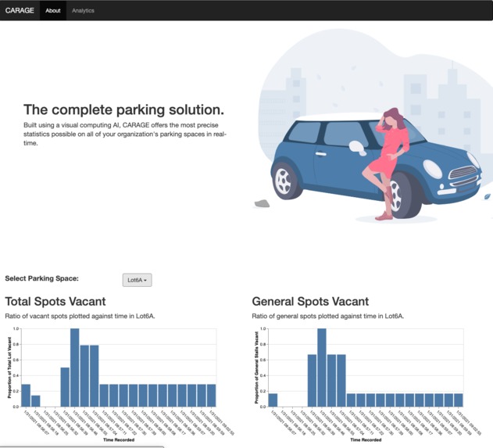Click 'Time Recorded' axis title under General chart

pyautogui.click(x=366, y=440)
